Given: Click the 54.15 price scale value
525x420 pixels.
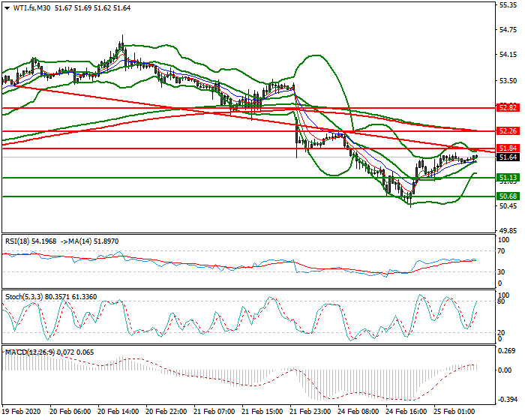Looking at the screenshot, I should [x=508, y=55].
